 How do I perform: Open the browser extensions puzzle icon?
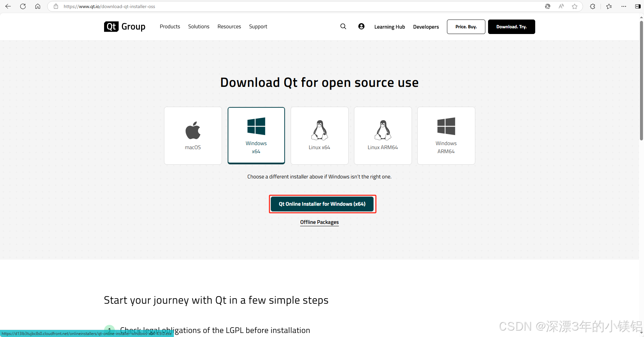pos(592,6)
